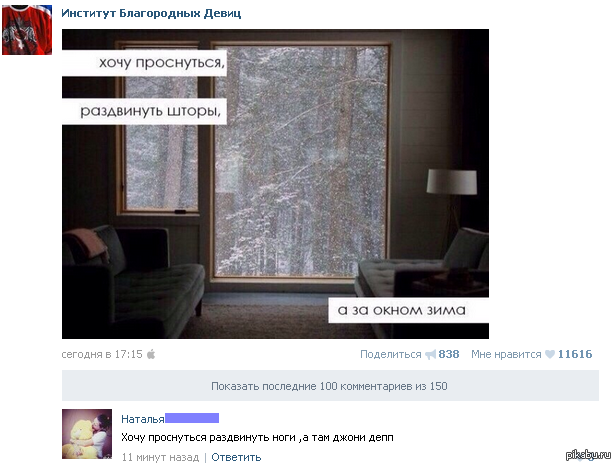Viewport: 616px width, 466px height.
Task: Click the pikabu.ru watermark
Action: [588, 455]
